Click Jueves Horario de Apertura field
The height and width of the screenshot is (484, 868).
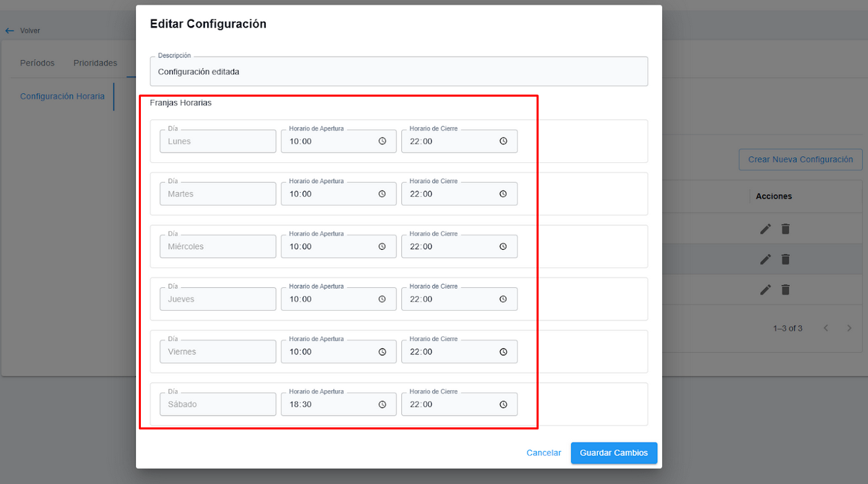click(x=338, y=299)
